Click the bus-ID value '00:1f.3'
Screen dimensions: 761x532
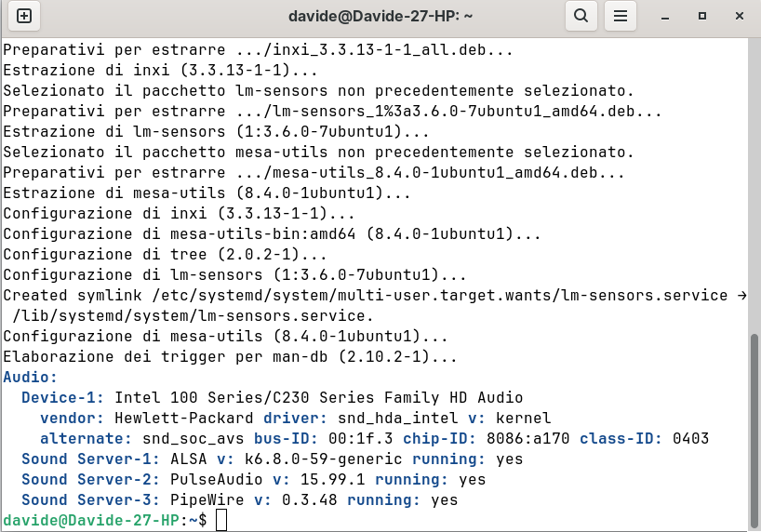click(x=360, y=438)
